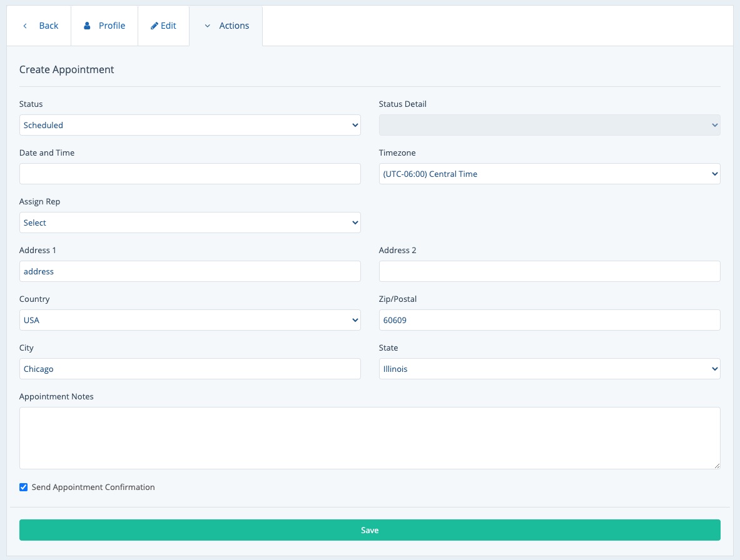Focus the Address 1 input field
This screenshot has width=740, height=560.
tap(190, 271)
